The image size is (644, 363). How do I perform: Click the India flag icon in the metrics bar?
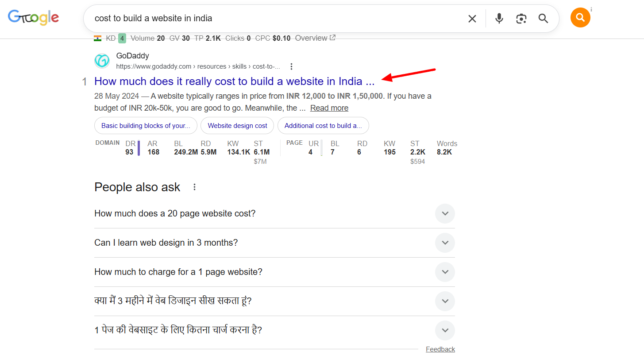tap(97, 38)
